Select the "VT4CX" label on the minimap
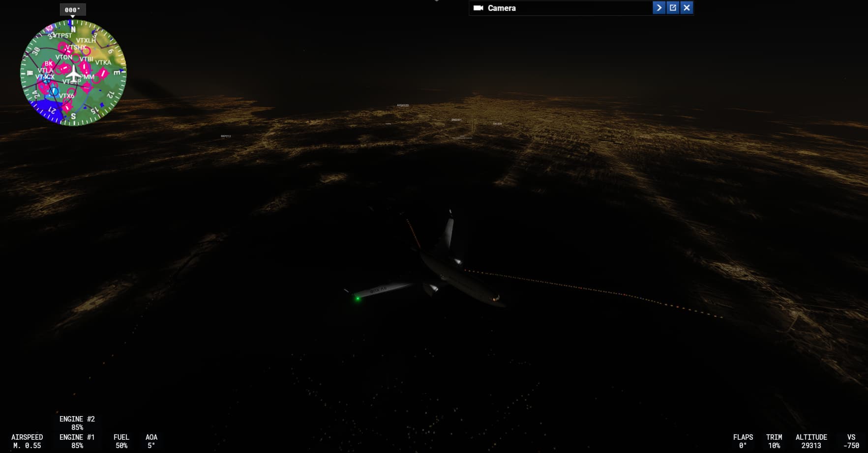This screenshot has width=868, height=453. (45, 77)
